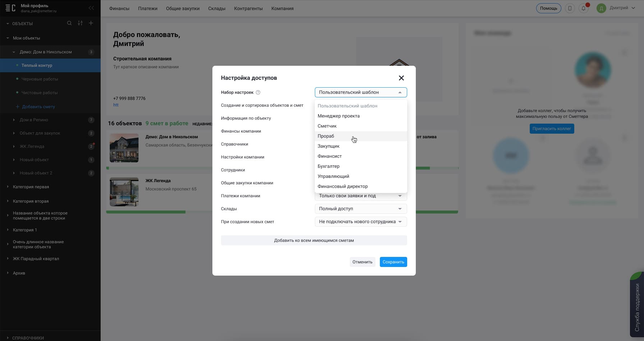Click the Сохранить button
Image resolution: width=644 pixels, height=341 pixels.
click(x=393, y=262)
